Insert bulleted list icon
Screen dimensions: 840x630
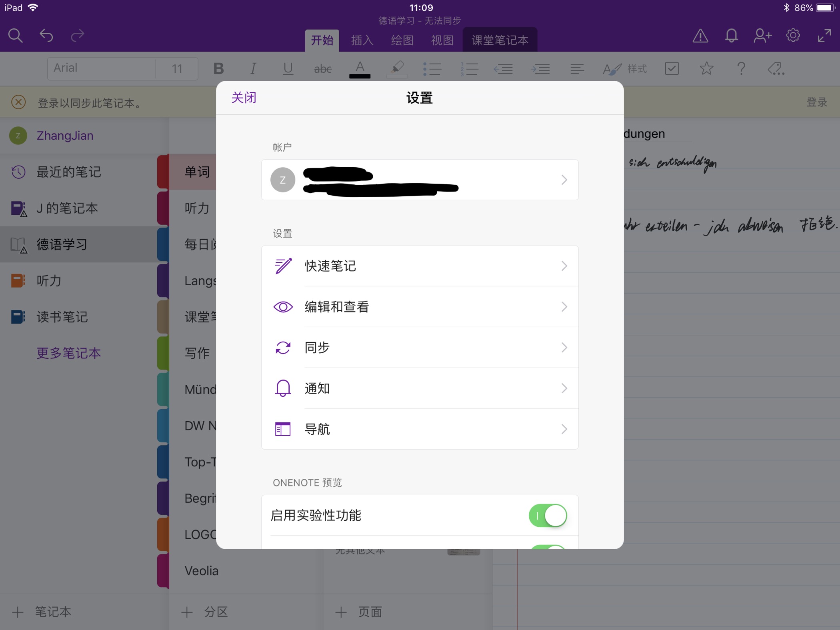pyautogui.click(x=432, y=69)
